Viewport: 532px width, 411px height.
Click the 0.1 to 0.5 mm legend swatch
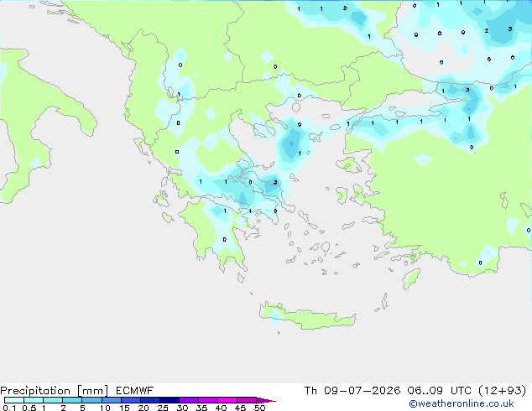pos(14,400)
